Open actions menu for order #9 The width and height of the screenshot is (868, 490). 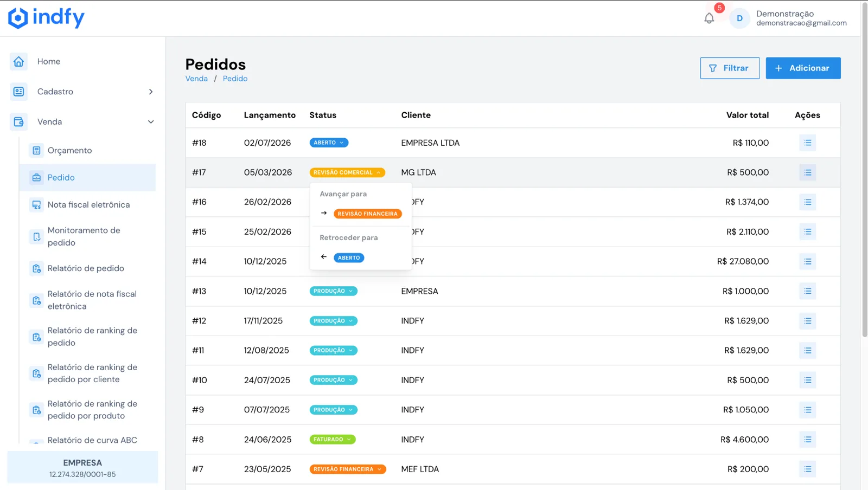click(808, 410)
